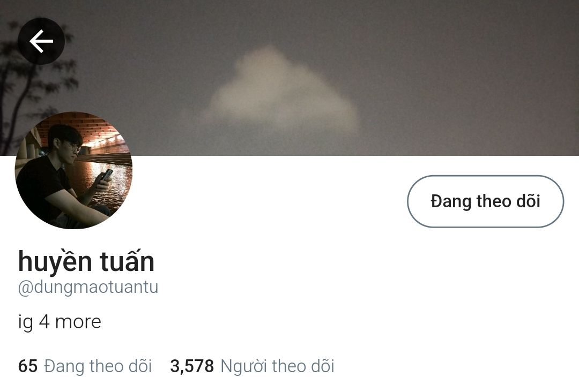Click the @dungmaotuantu handle text
This screenshot has height=392, width=579.
point(88,287)
